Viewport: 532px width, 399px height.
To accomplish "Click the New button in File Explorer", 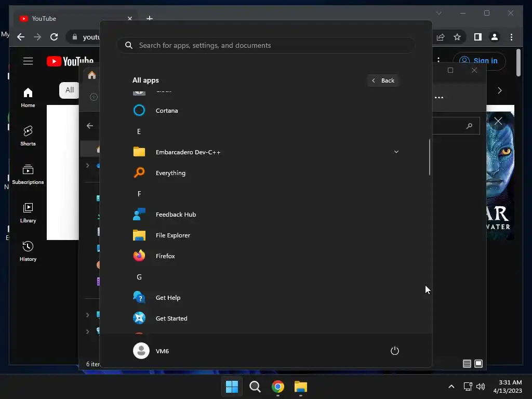I will click(94, 97).
